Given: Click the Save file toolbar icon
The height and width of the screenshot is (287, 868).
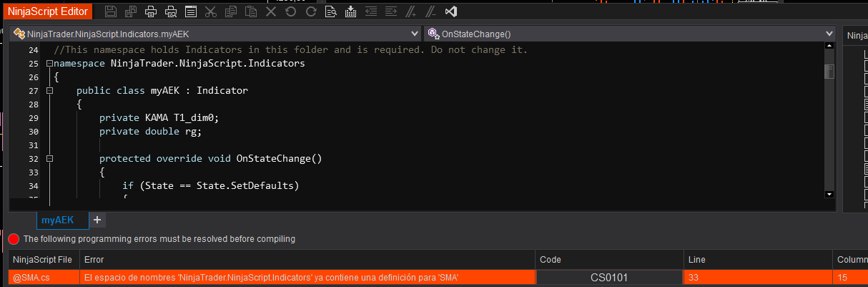Looking at the screenshot, I should (110, 11).
